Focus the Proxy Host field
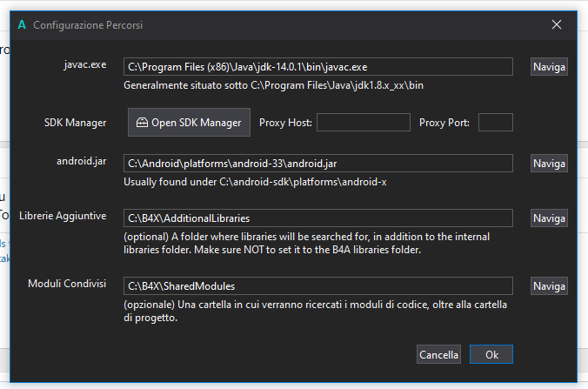This screenshot has height=389, width=588. [x=363, y=123]
